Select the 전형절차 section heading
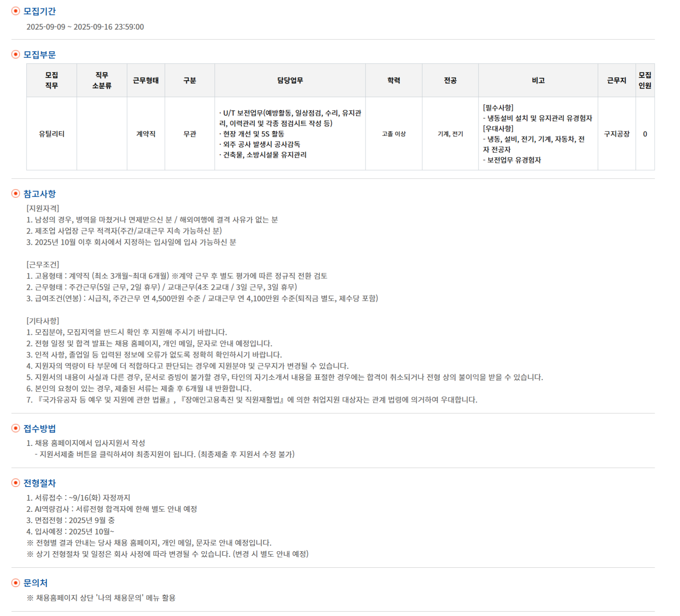Viewport: 680px width, 616px height. 39,483
